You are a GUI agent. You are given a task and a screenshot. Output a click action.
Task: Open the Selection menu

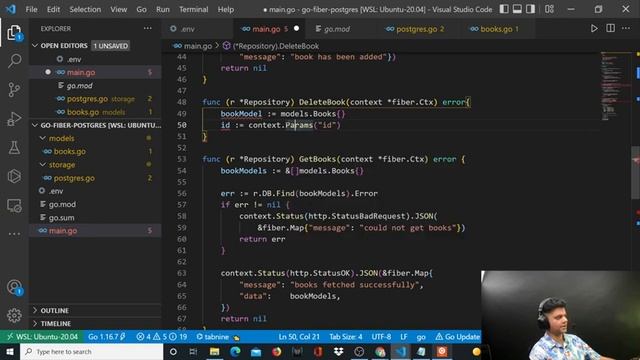[x=85, y=9]
